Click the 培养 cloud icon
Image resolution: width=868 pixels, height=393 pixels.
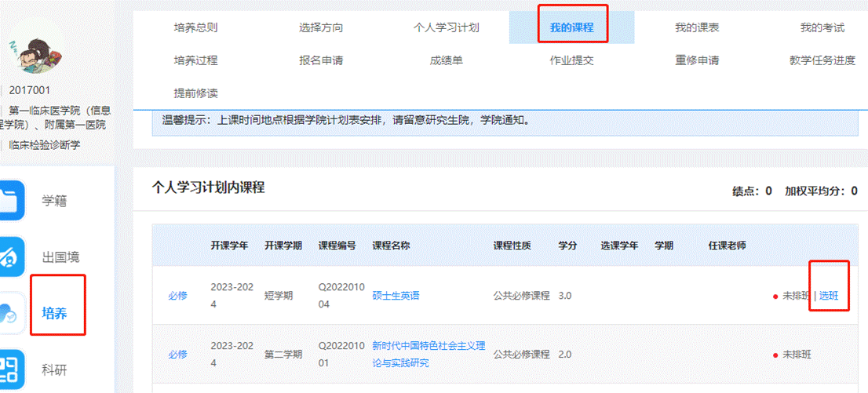pos(13,313)
